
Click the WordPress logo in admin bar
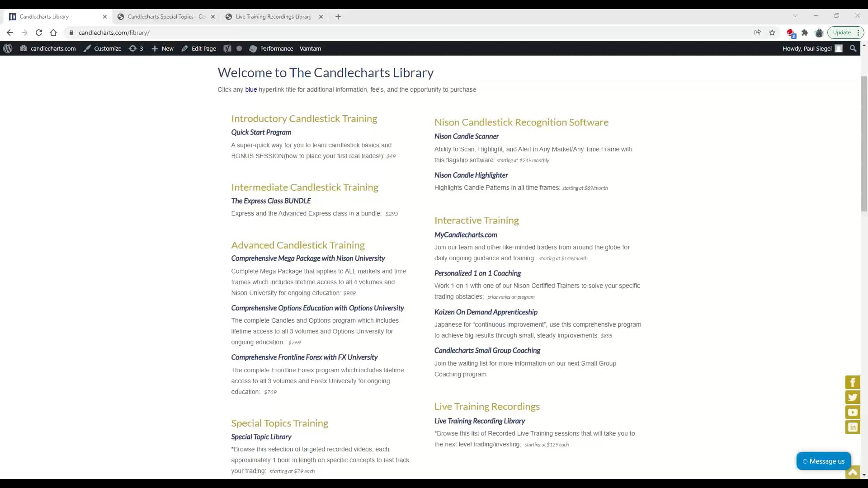[8, 48]
